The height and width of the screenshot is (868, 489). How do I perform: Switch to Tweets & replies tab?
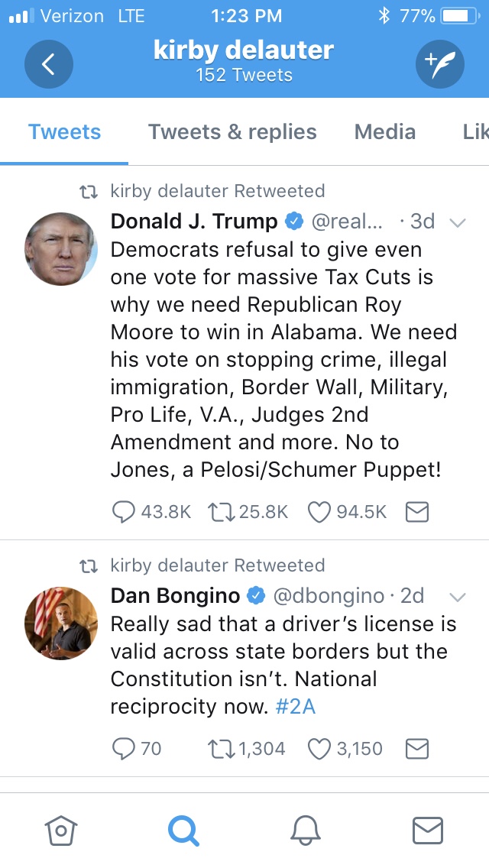pos(232,132)
